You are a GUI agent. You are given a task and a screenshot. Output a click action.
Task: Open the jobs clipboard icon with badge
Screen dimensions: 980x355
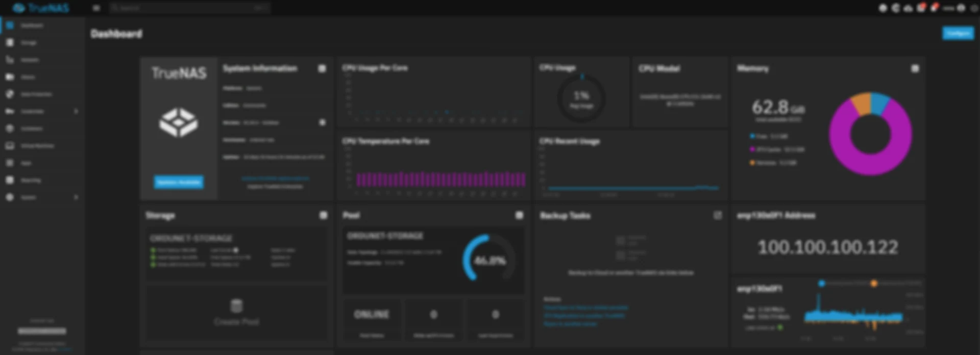coord(921,8)
